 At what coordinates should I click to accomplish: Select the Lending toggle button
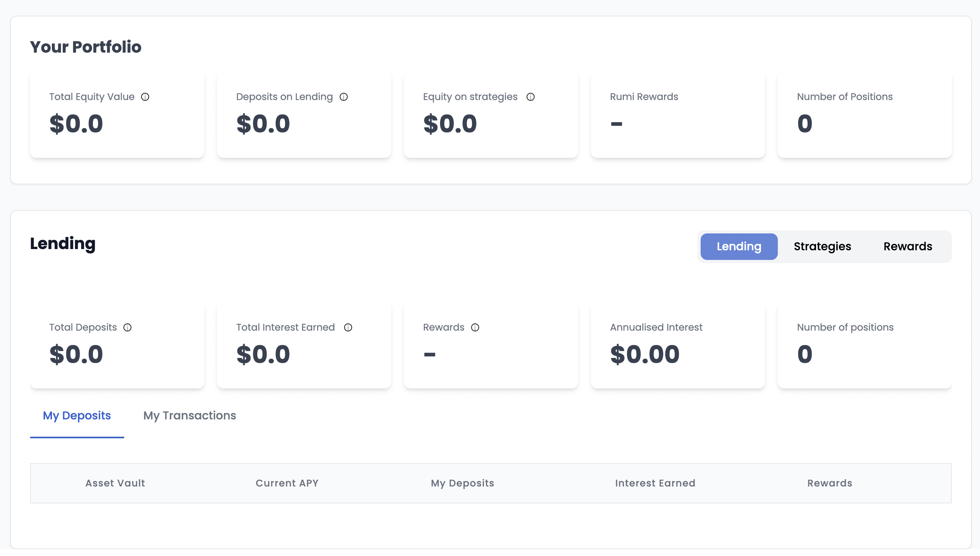739,246
